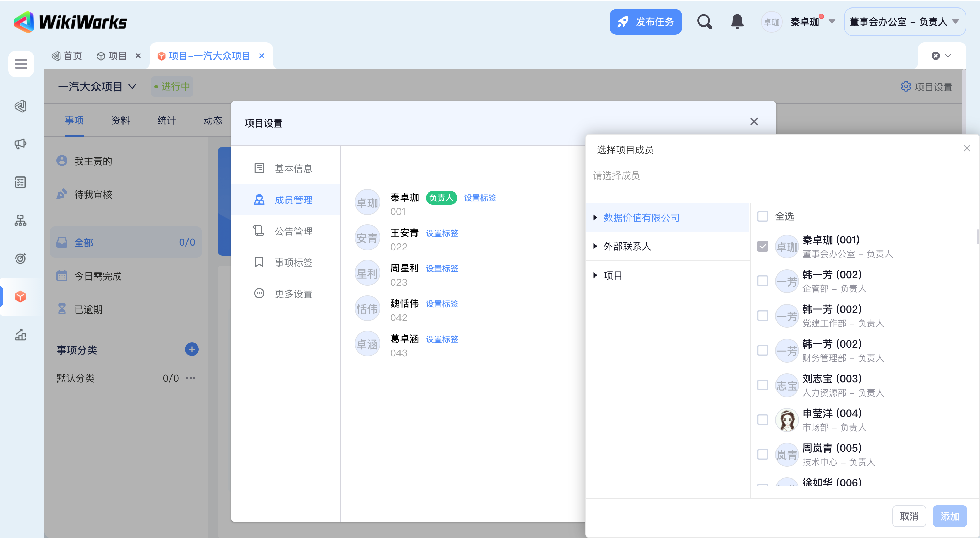Click the search magnifier icon
The height and width of the screenshot is (538, 980).
(704, 22)
